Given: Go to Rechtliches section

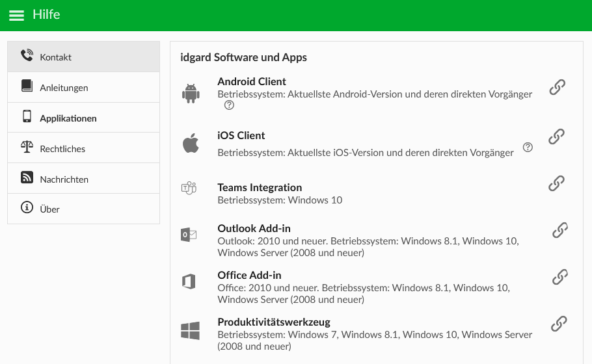Looking at the screenshot, I should (83, 148).
